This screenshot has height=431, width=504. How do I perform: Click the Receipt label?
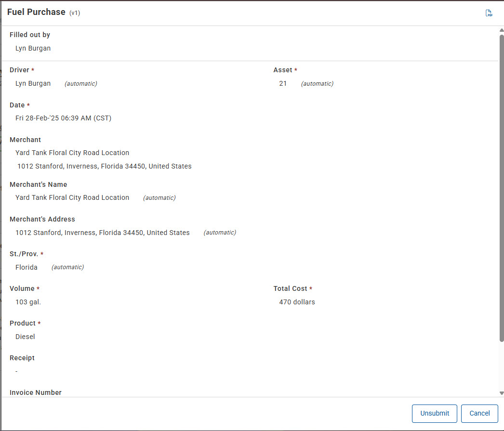[x=22, y=358]
